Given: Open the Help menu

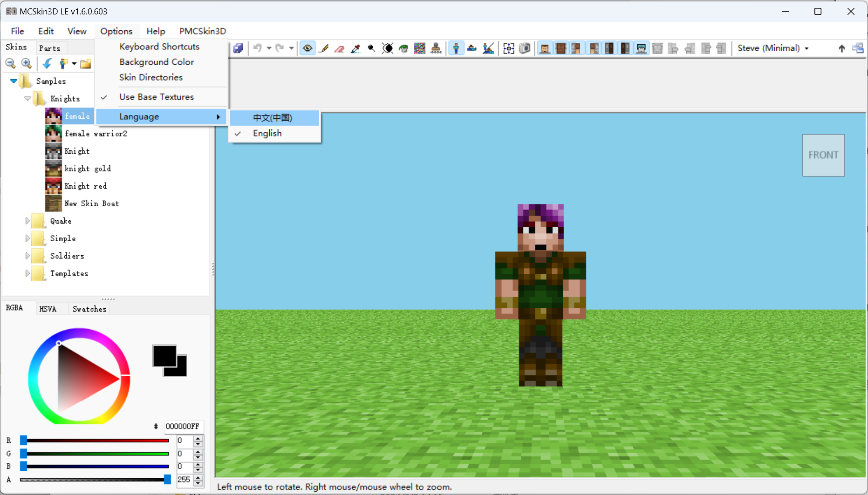Looking at the screenshot, I should coord(156,31).
